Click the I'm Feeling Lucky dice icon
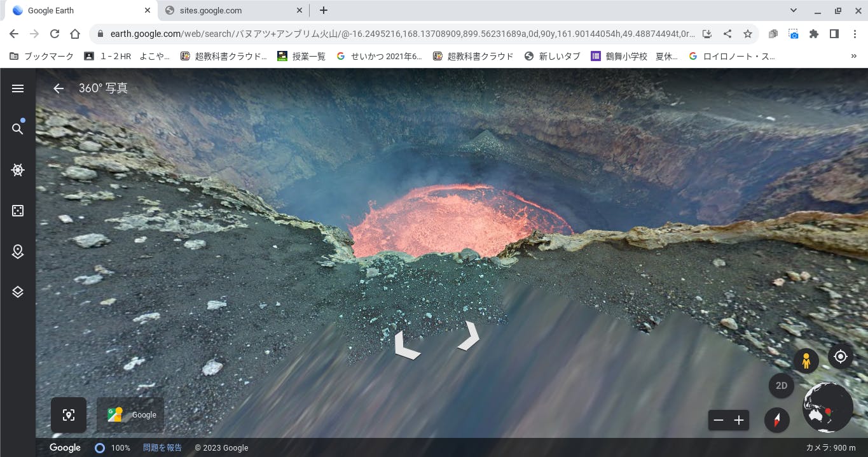868x457 pixels. pyautogui.click(x=18, y=211)
